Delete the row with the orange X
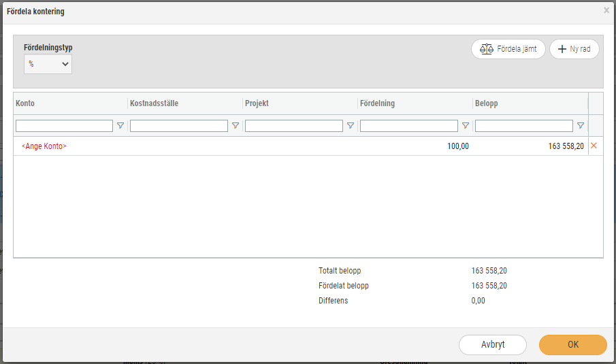Screen dimensions: 616x364 [x=594, y=146]
